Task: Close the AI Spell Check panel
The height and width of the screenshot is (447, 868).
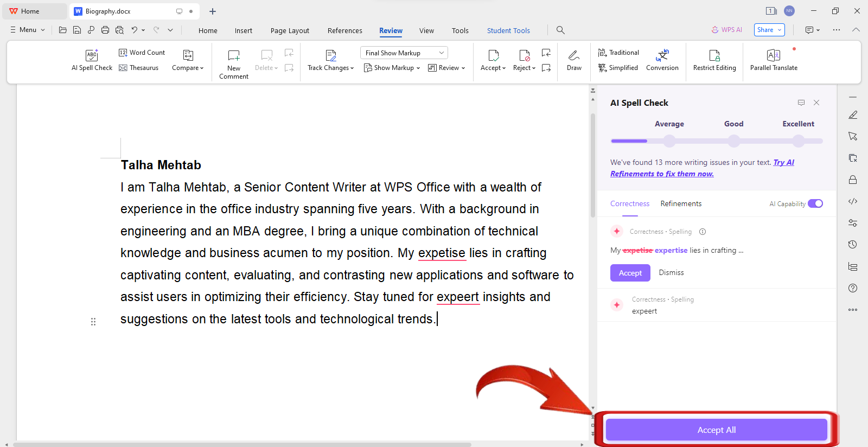Action: (816, 103)
